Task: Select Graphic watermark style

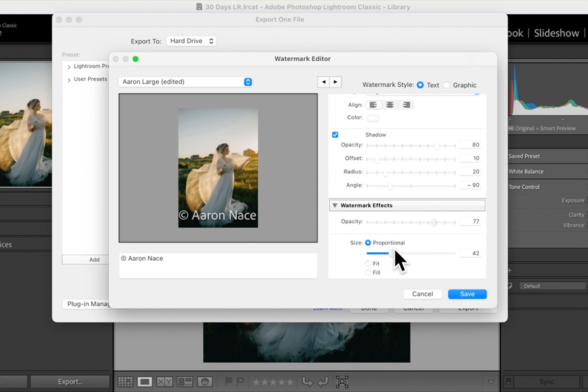Action: (446, 85)
